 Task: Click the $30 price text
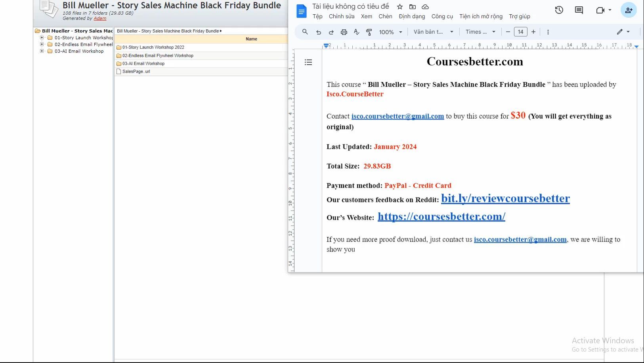pos(518,115)
